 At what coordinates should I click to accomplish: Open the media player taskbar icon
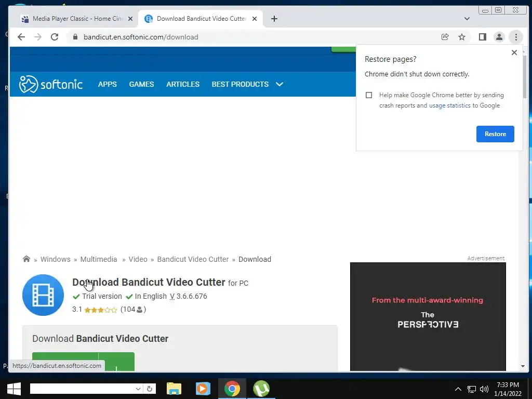click(203, 389)
